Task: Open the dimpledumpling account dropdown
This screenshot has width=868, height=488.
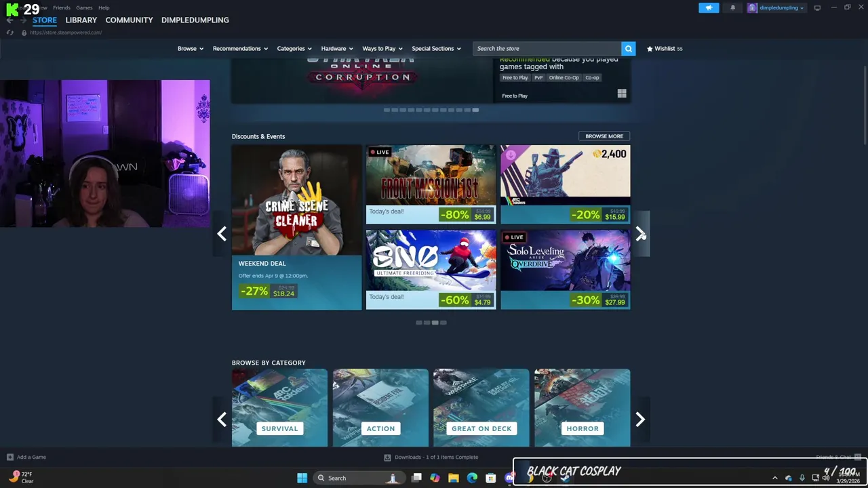Action: [776, 7]
